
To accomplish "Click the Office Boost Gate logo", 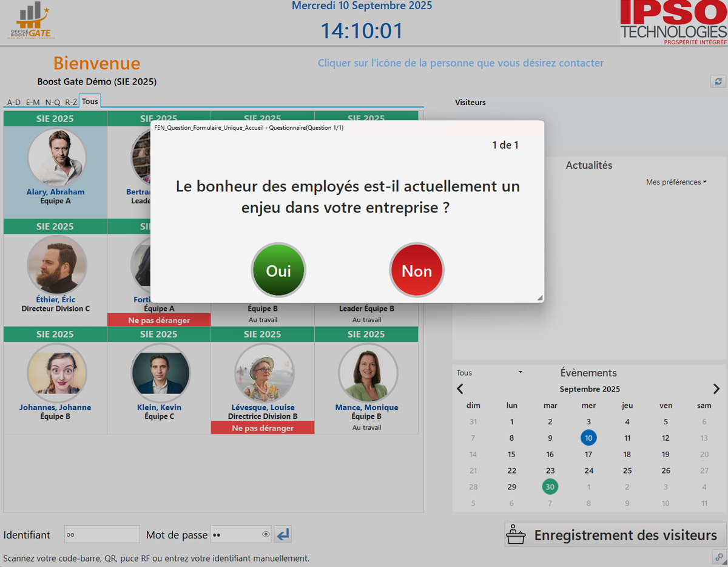I will (29, 21).
